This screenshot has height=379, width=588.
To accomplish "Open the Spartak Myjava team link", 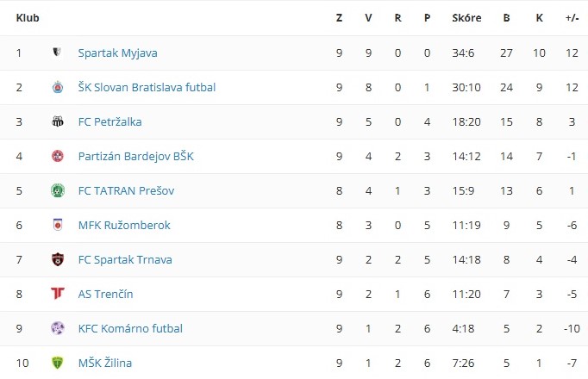I will tap(117, 53).
